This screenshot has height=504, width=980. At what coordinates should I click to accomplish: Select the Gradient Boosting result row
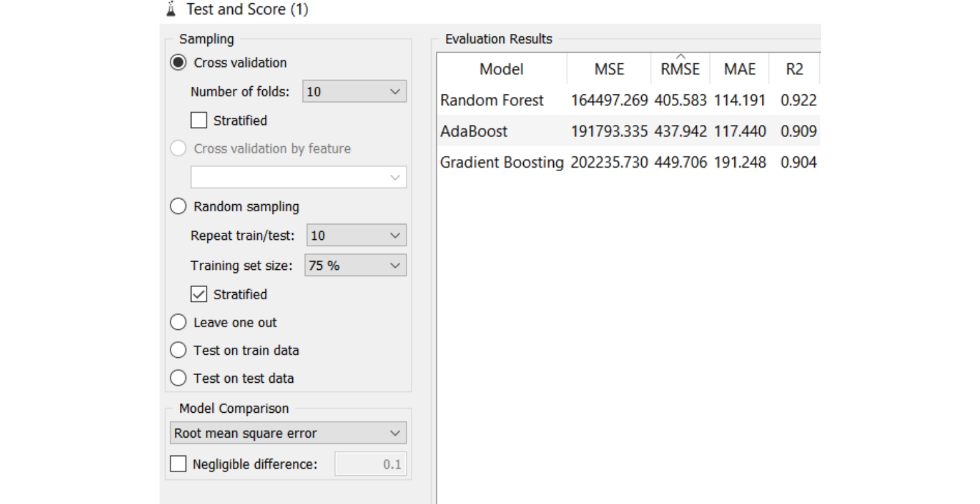click(x=501, y=162)
